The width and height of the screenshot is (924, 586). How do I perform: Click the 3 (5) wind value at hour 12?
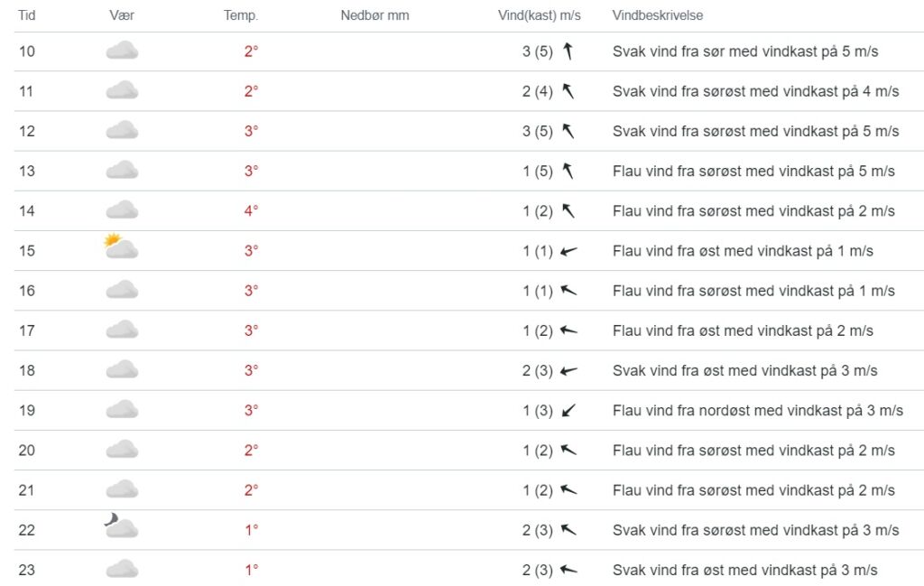[537, 131]
